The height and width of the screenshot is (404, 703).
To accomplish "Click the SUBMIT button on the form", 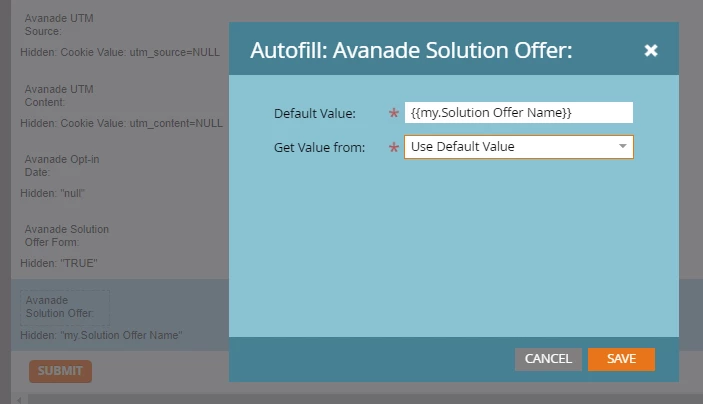I will (x=61, y=371).
